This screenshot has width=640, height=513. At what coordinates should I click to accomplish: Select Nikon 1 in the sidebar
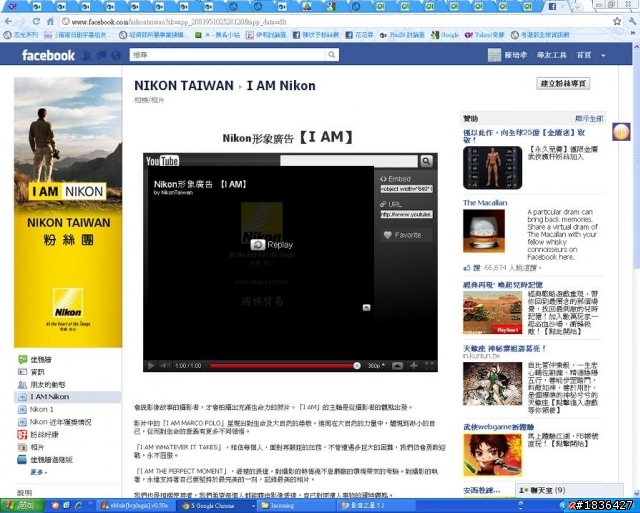pos(42,409)
